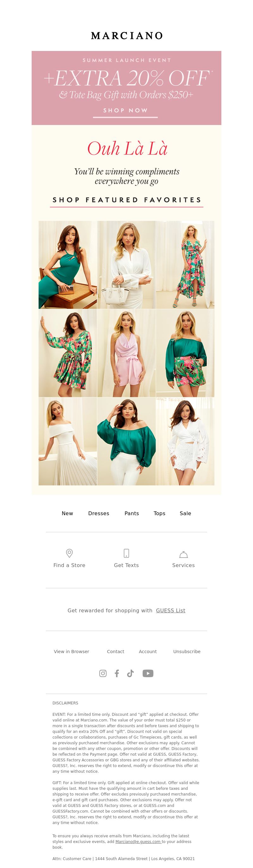Open the green halter dress photo

click(68, 265)
